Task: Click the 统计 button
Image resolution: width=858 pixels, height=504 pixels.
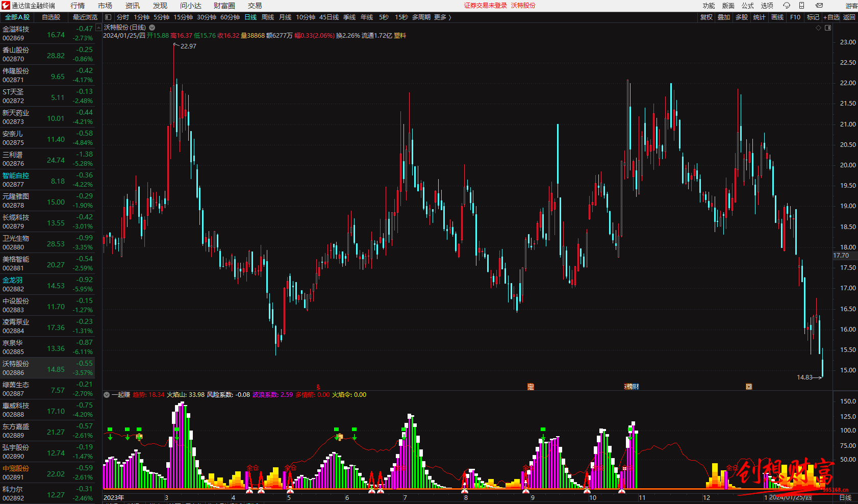Action: 760,17
